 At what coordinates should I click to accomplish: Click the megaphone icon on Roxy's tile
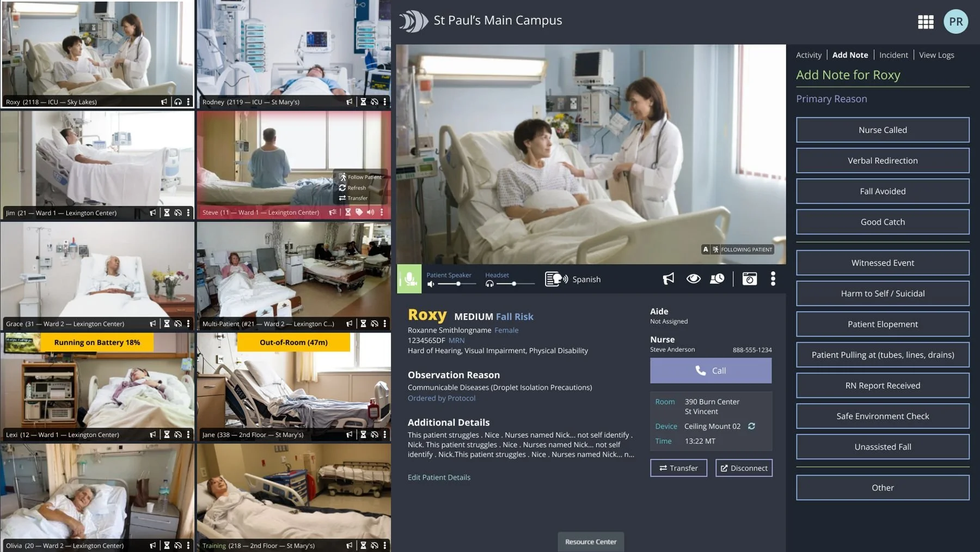[164, 102]
